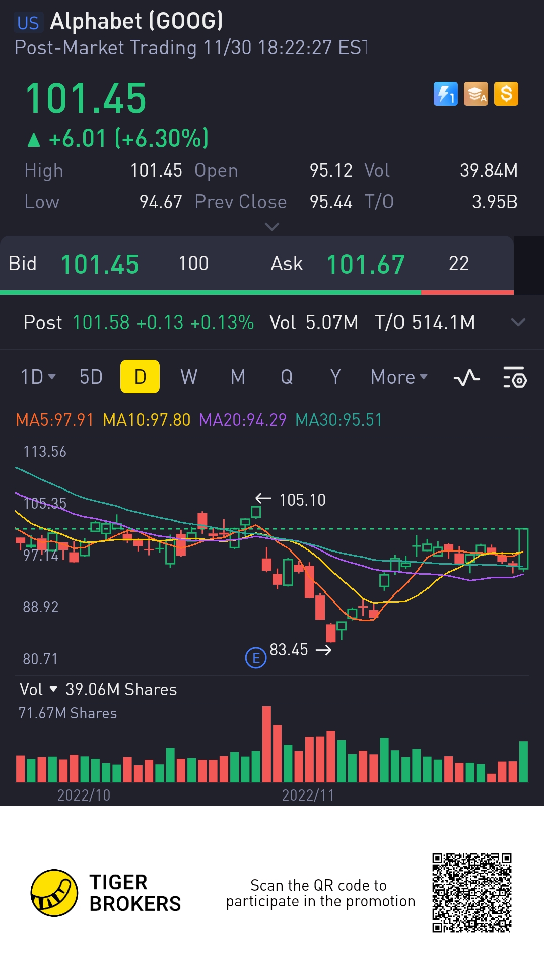
Task: Expand the quote details chevron below Prev Close
Action: click(x=272, y=227)
